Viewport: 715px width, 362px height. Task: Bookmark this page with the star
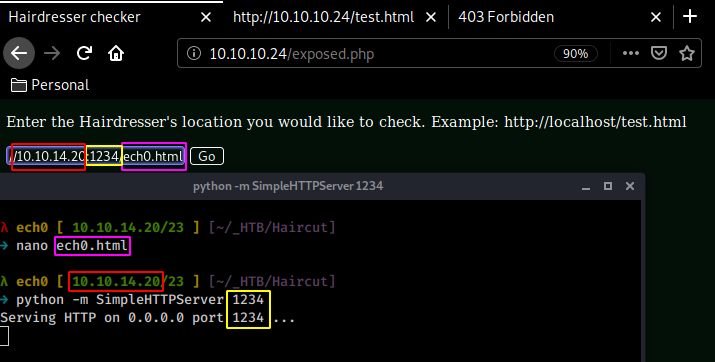687,53
